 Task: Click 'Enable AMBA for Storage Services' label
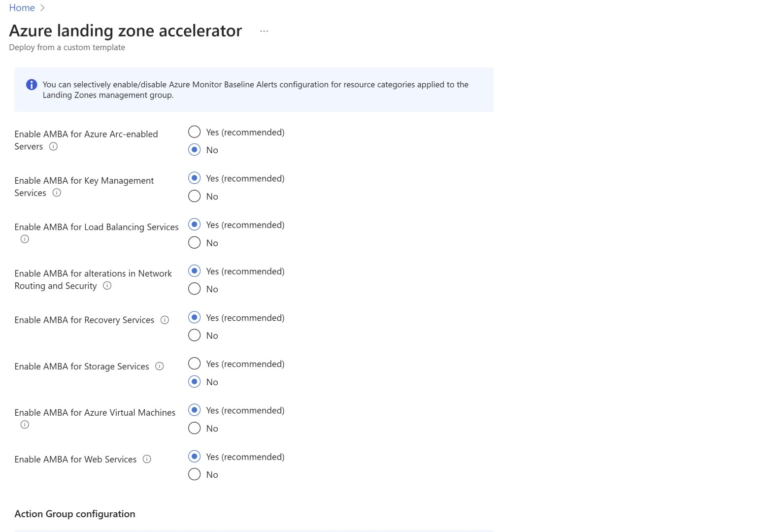[82, 366]
